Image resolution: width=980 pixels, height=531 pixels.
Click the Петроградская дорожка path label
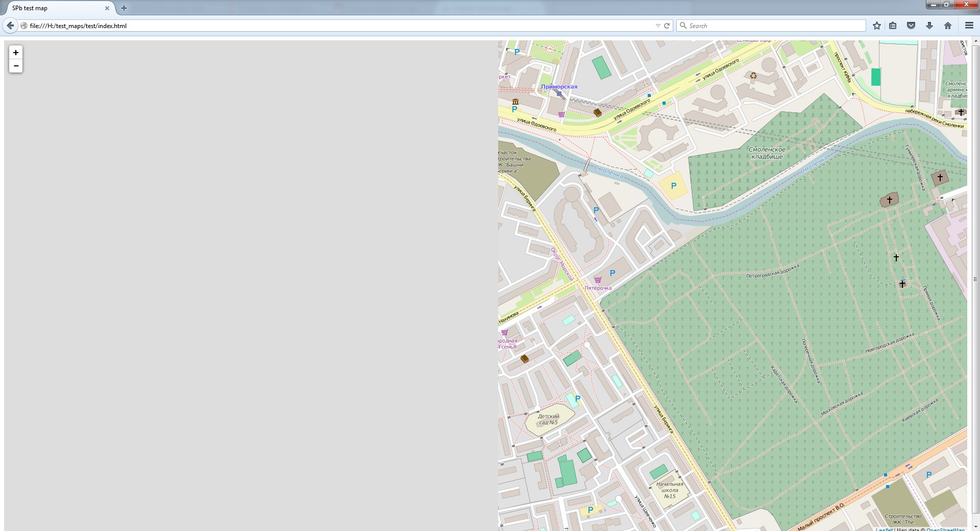click(x=773, y=271)
